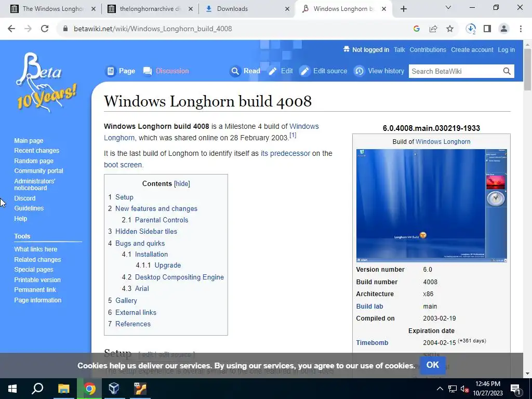Open Page information
The height and width of the screenshot is (399, 532).
click(x=37, y=300)
